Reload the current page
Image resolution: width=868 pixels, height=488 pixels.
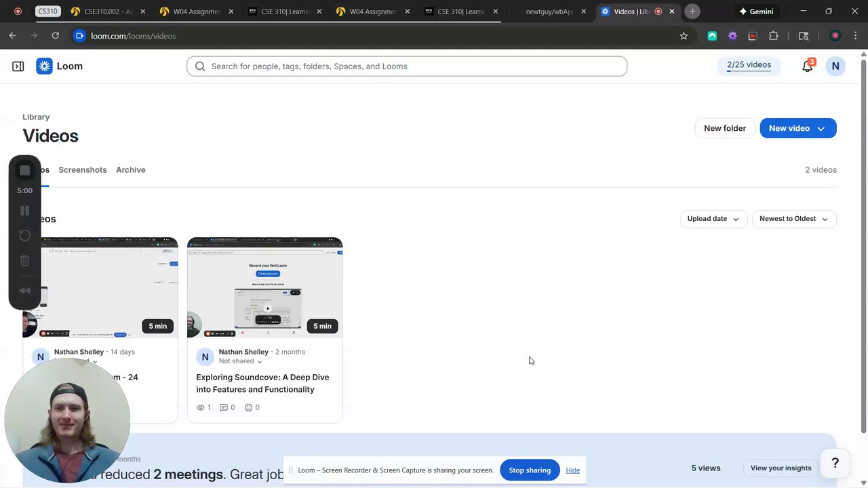coord(55,36)
